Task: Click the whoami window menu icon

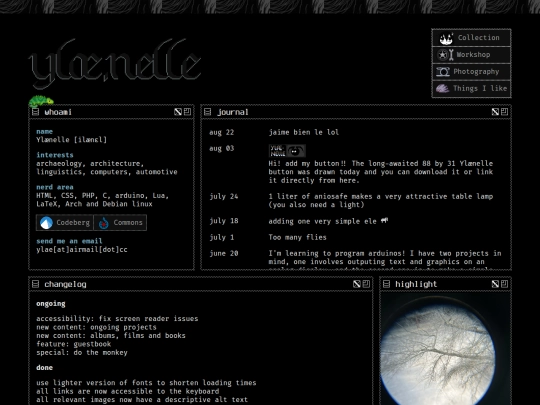Action: 35,112
